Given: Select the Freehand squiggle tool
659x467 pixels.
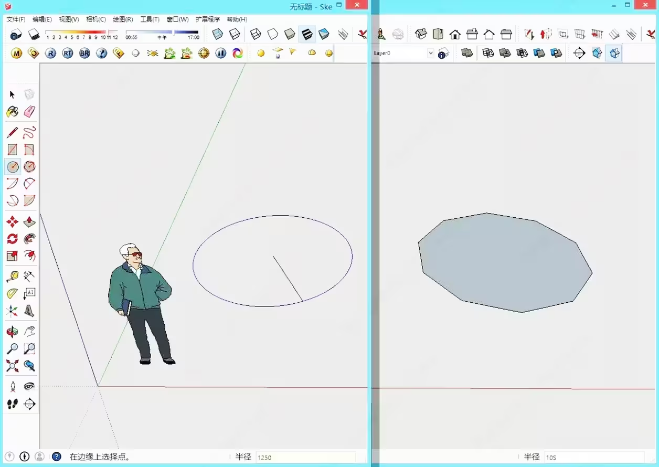Looking at the screenshot, I should [x=29, y=133].
